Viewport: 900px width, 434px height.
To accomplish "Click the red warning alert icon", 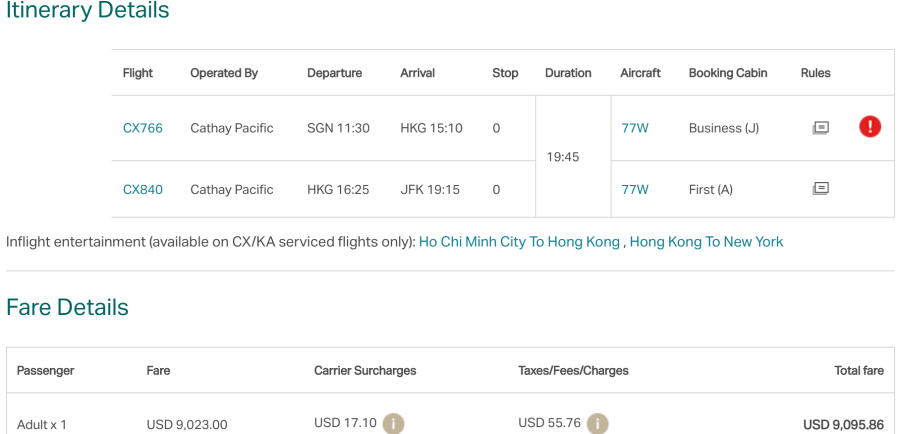I will pos(870,127).
